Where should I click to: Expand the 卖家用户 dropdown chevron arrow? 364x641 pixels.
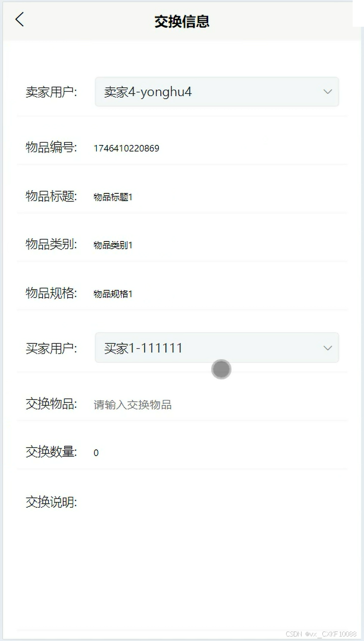tap(328, 92)
